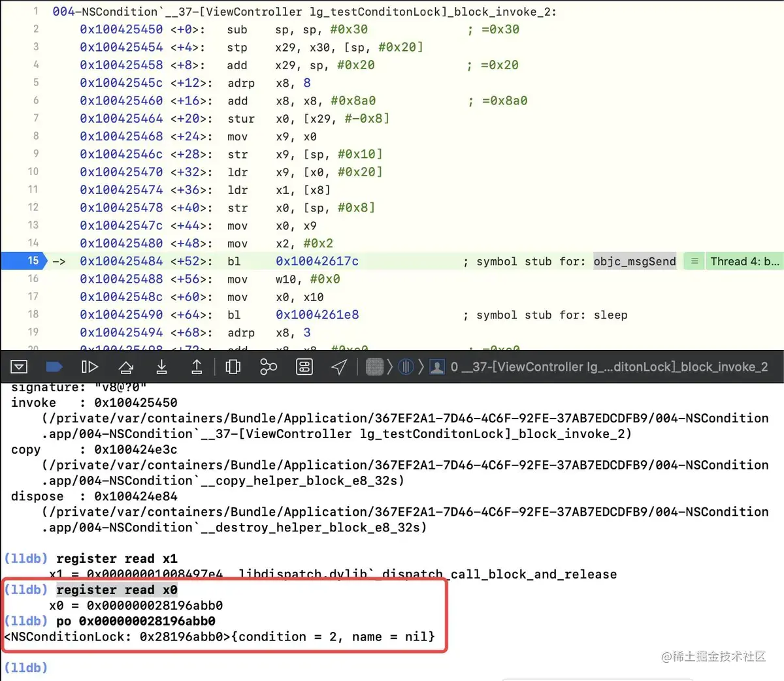784x681 pixels.
Task: Click the 'mov w10, #0x0' instruction
Action: (284, 279)
